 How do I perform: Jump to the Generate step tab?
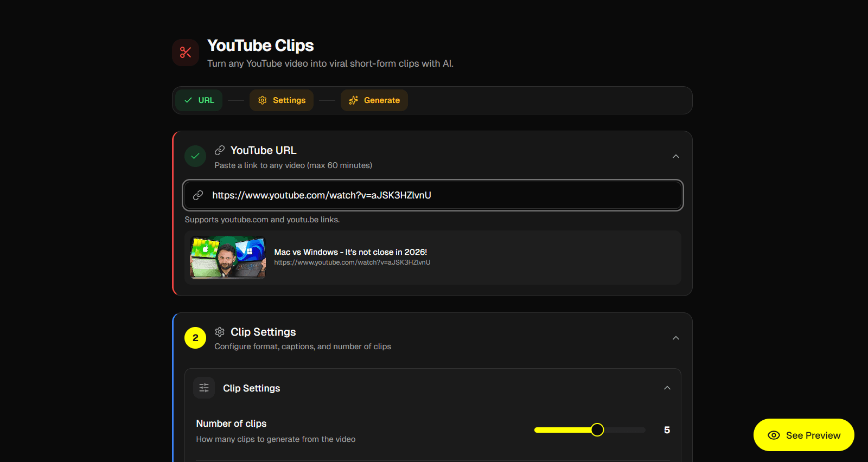pos(374,100)
